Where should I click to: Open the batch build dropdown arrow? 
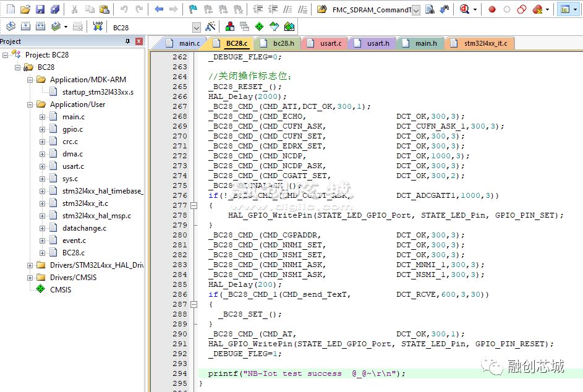point(66,27)
